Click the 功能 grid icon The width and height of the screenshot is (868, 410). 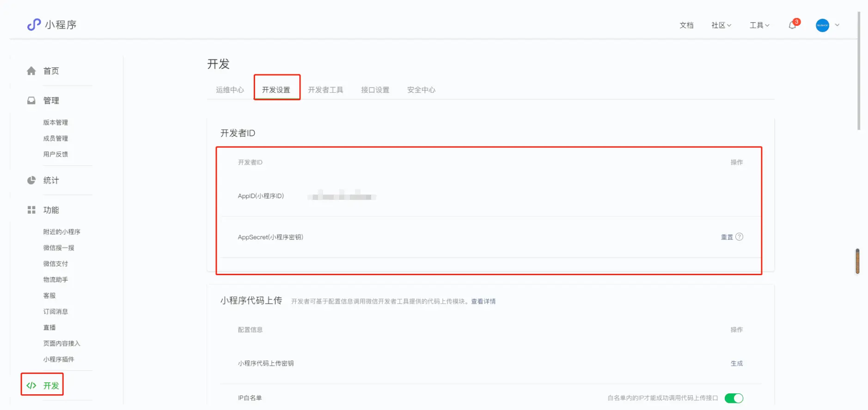point(31,210)
